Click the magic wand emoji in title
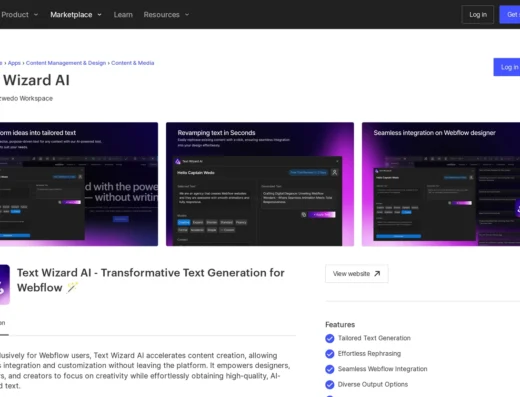This screenshot has width=520, height=397. [72, 287]
